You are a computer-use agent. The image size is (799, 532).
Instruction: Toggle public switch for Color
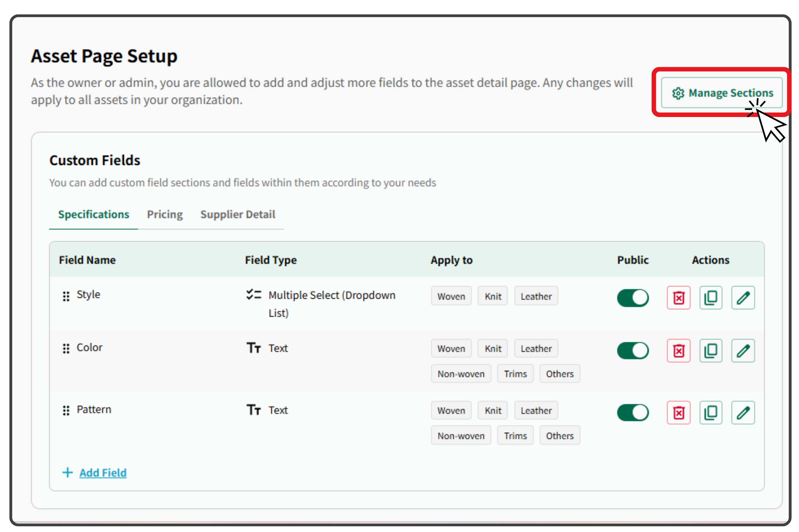coord(632,350)
